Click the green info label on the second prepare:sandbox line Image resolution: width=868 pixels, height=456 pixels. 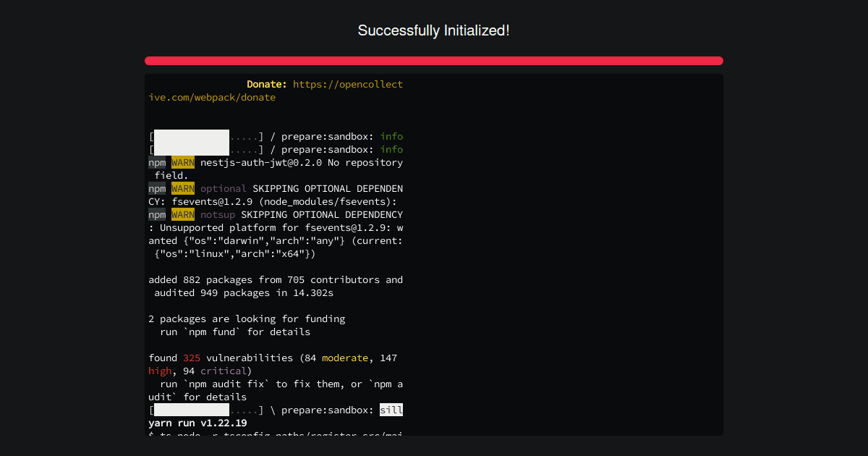tap(391, 149)
